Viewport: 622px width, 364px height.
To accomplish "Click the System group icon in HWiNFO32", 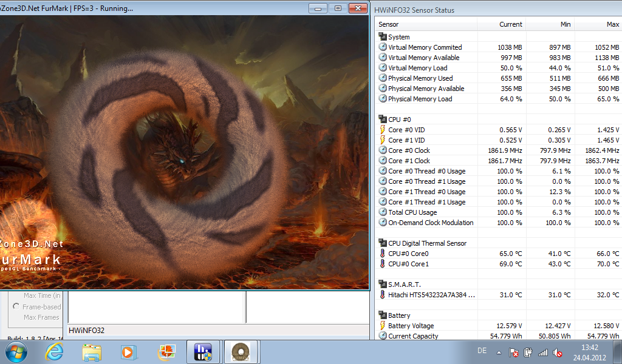I will pyautogui.click(x=383, y=37).
